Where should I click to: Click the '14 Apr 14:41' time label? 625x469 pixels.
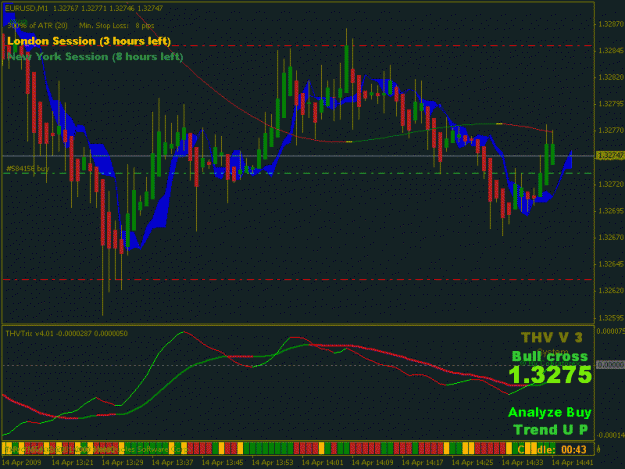click(572, 463)
